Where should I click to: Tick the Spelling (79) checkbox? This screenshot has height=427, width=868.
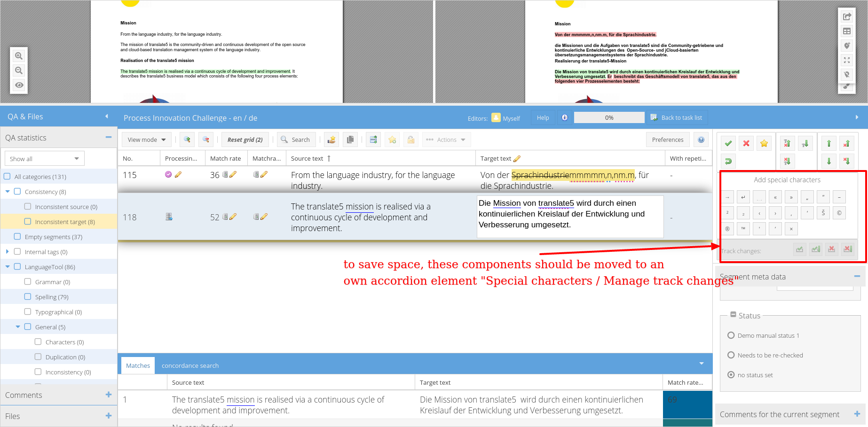point(28,297)
